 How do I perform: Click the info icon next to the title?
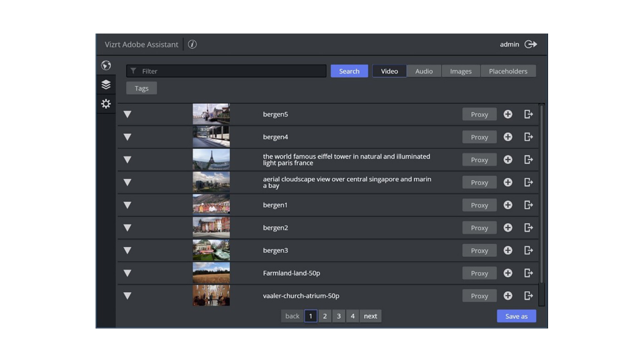(x=192, y=44)
